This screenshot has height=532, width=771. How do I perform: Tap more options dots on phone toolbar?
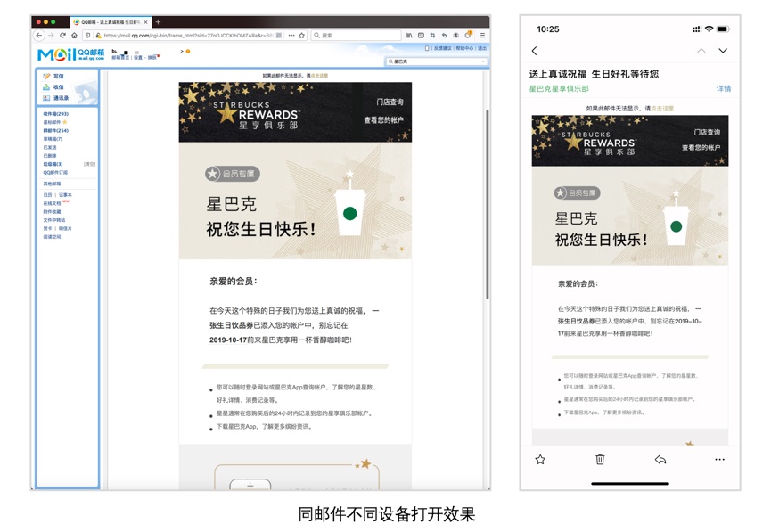pyautogui.click(x=719, y=460)
